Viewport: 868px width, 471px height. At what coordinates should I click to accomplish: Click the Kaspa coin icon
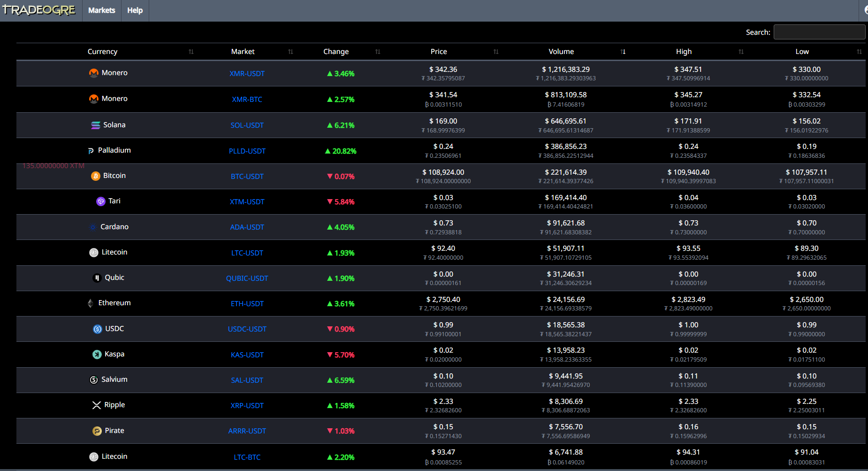(97, 355)
